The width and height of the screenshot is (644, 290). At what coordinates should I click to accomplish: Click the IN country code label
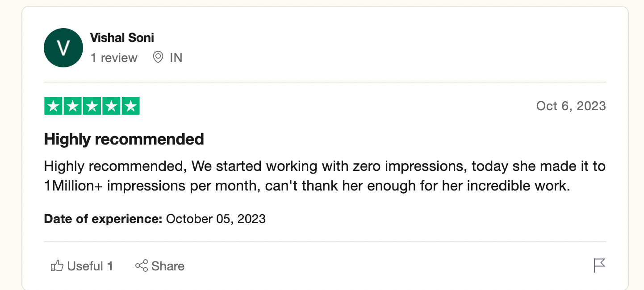(x=176, y=58)
